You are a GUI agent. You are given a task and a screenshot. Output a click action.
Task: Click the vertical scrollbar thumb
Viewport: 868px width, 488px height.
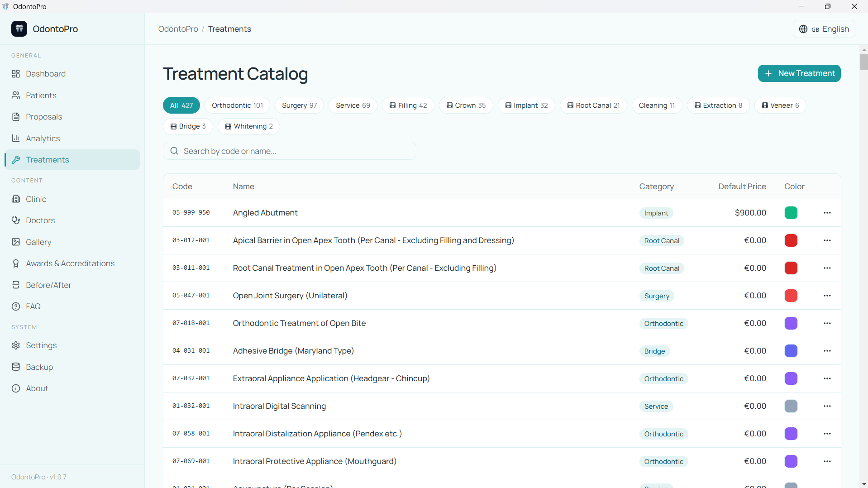tap(864, 62)
